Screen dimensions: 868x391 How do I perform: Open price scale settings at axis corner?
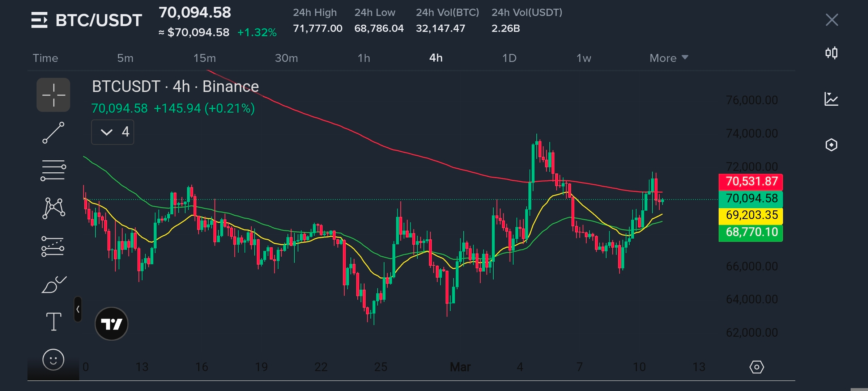click(x=757, y=367)
